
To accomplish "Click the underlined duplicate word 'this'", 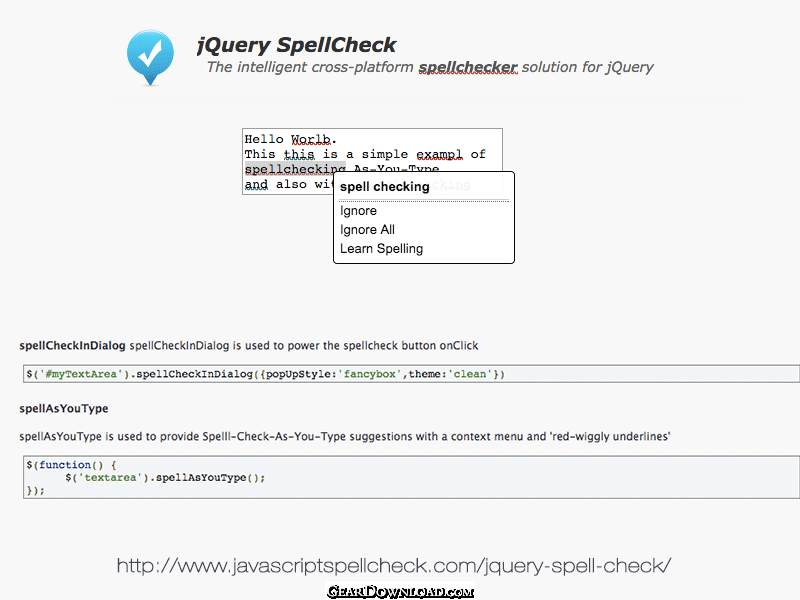I will click(x=299, y=154).
